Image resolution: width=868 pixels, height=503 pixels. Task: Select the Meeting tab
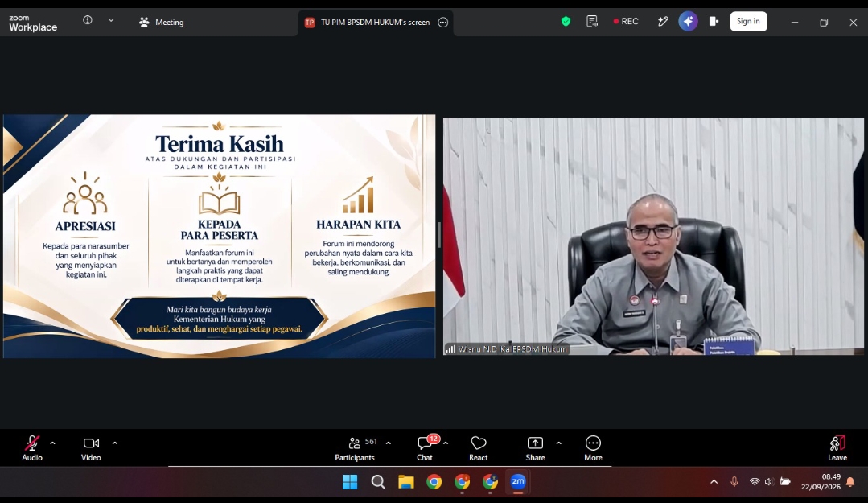162,23
